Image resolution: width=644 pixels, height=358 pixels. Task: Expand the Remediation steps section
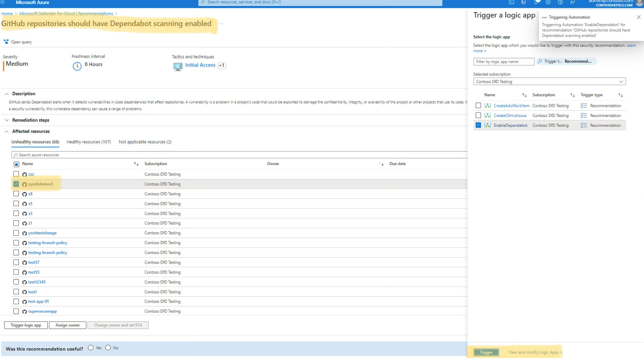[x=6, y=120]
